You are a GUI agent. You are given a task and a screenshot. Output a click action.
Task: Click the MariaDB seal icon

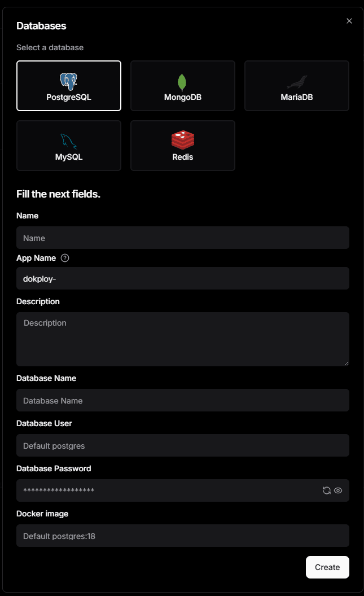pos(296,82)
